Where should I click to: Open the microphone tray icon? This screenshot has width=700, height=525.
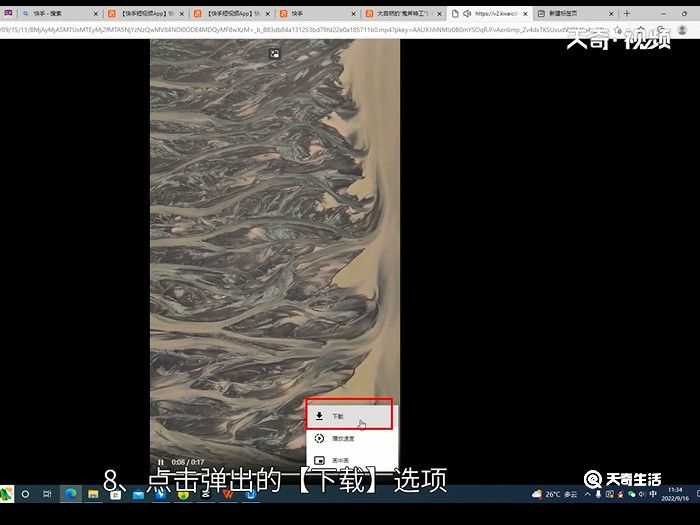coord(598,494)
